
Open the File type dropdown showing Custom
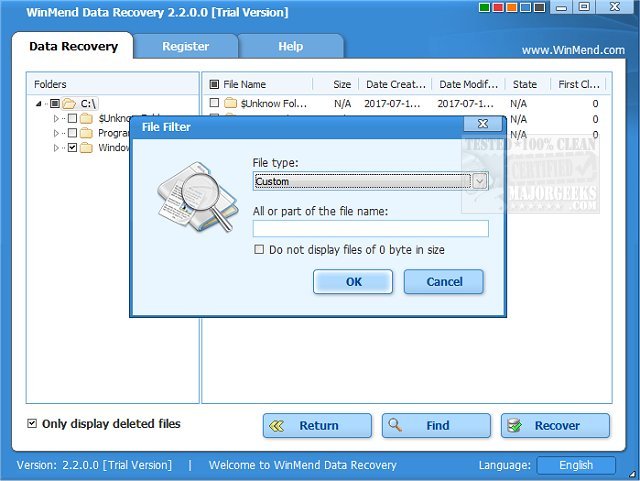pyautogui.click(x=370, y=181)
